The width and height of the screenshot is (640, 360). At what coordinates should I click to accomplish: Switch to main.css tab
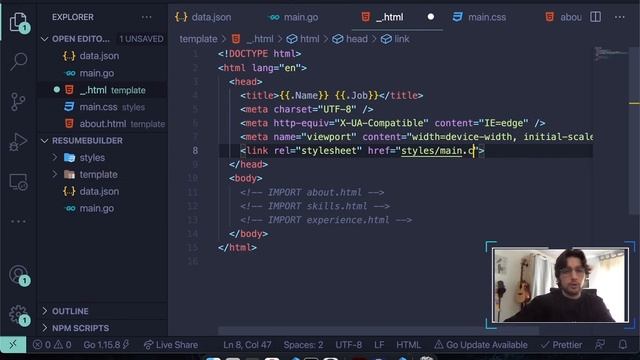tap(480, 17)
